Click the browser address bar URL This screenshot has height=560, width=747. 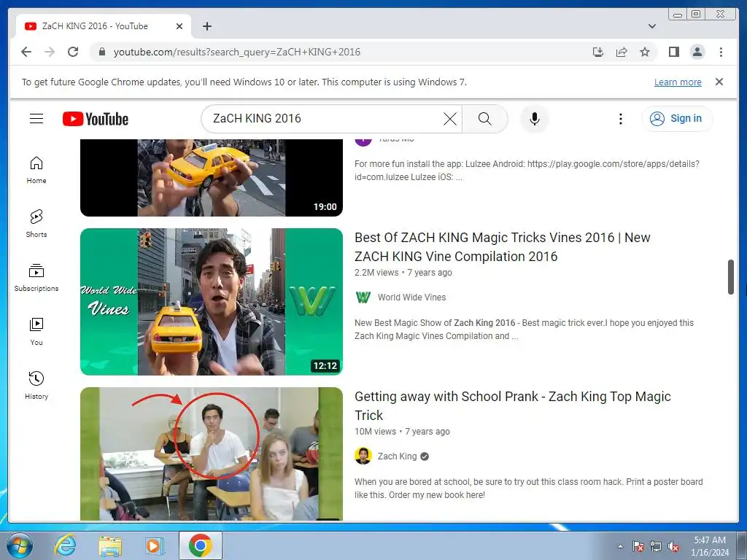237,52
